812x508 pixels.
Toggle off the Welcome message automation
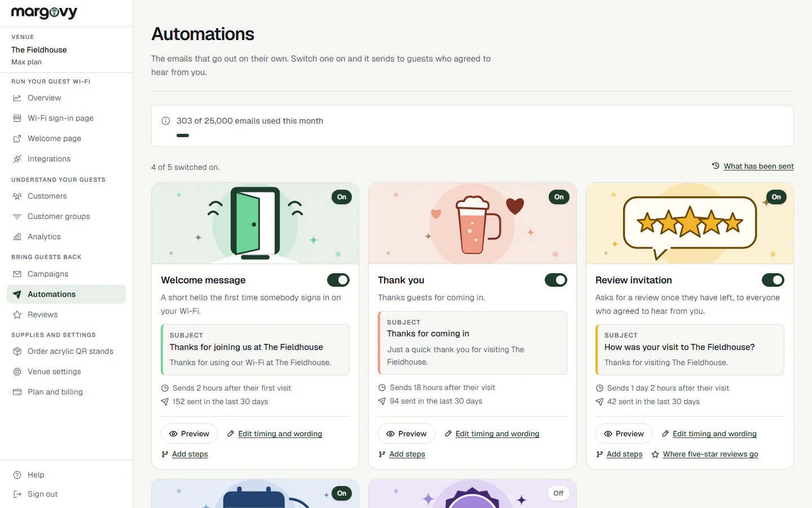point(338,280)
